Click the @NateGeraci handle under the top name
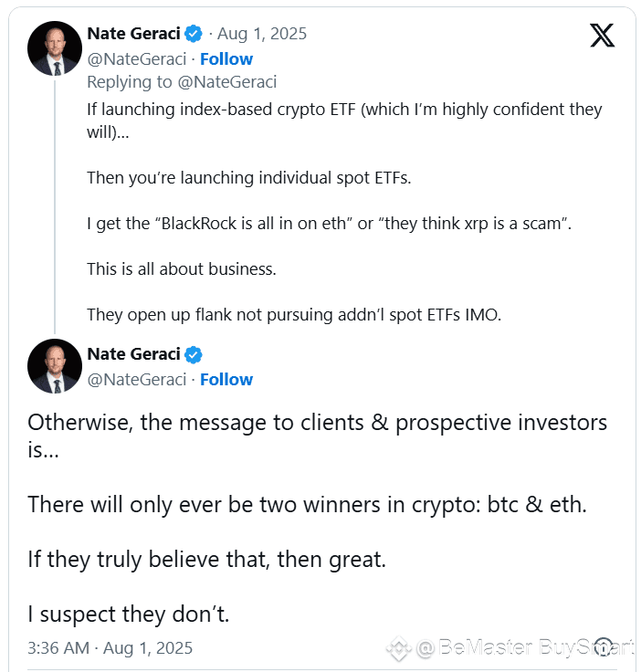The width and height of the screenshot is (641, 672). (137, 59)
